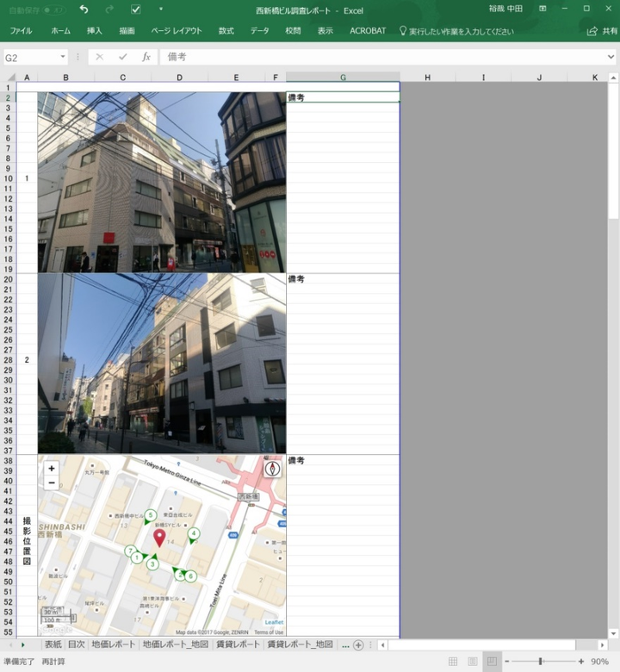
Task: Click the 共有 share button
Action: point(603,31)
